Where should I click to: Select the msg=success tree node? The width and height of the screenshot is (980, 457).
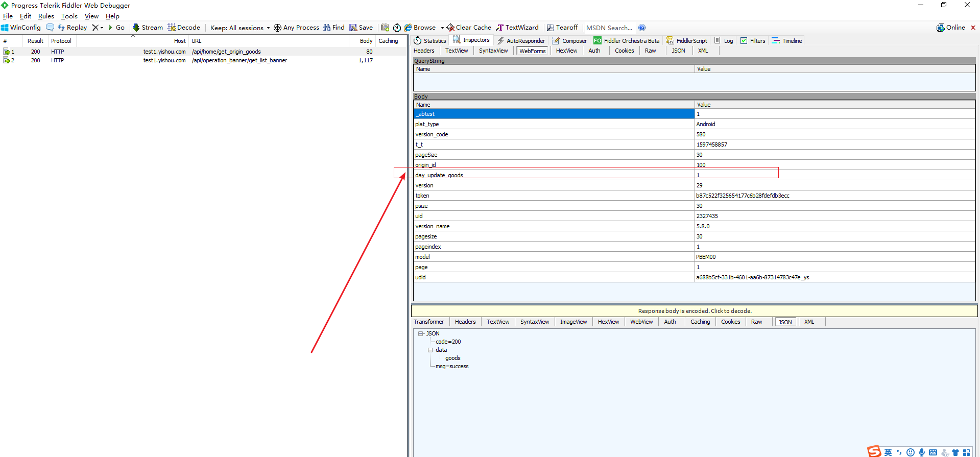[452, 366]
